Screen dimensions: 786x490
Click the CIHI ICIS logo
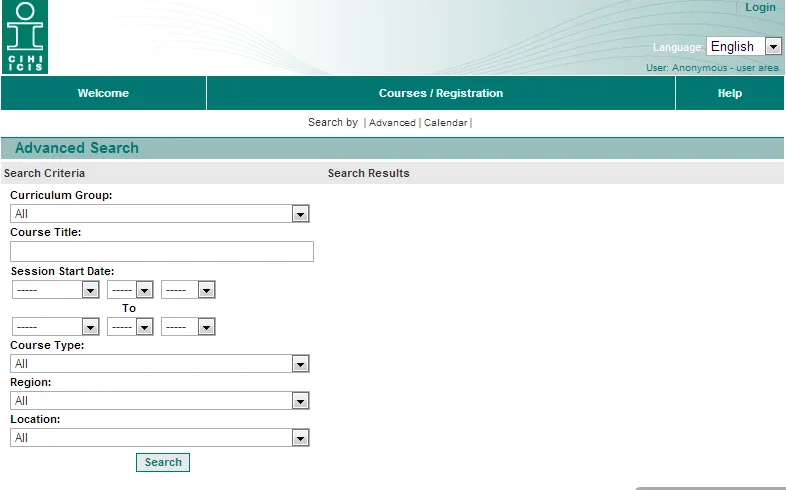(x=25, y=37)
